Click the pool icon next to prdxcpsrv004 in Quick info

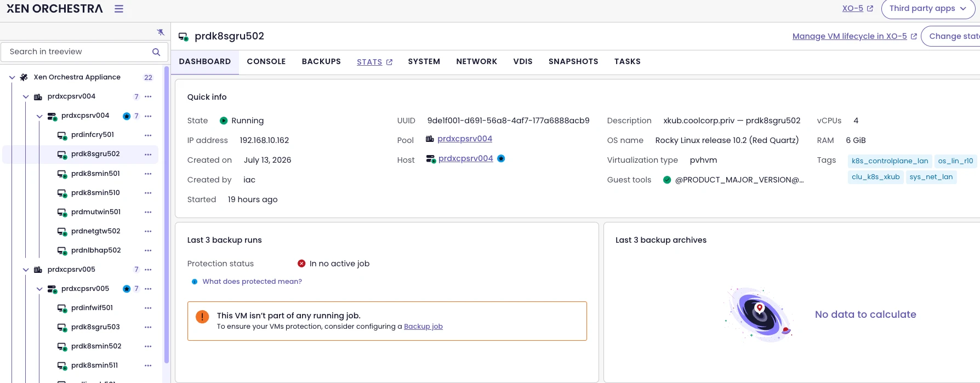[430, 139]
